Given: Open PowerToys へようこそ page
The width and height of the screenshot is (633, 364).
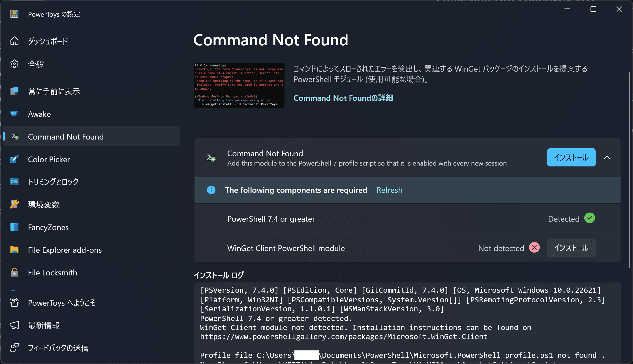Looking at the screenshot, I should (x=91, y=303).
